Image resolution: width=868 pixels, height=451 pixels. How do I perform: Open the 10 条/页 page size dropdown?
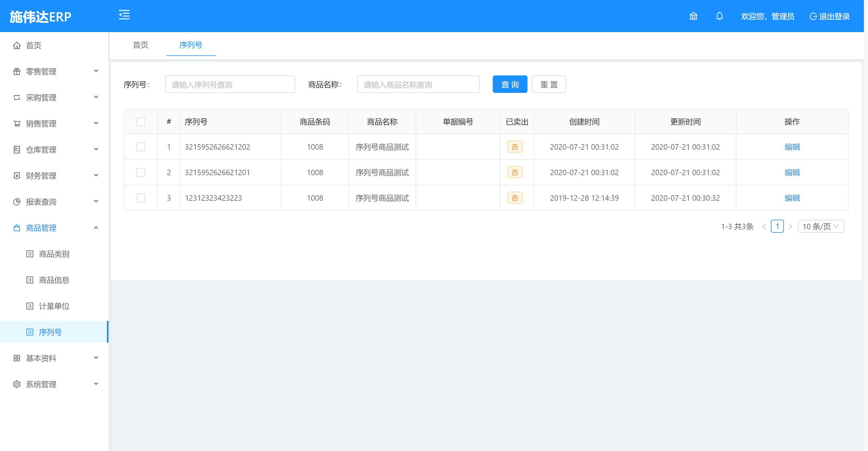[x=821, y=226]
